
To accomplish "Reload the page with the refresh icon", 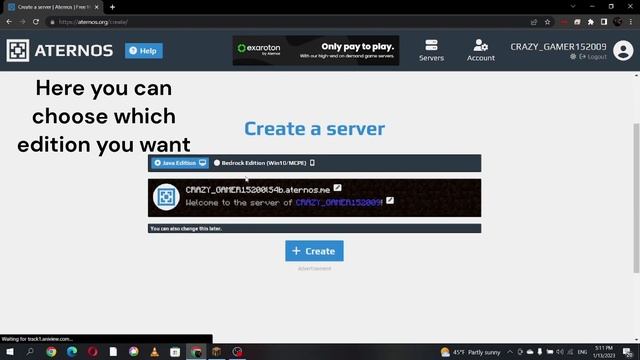I will [36, 22].
